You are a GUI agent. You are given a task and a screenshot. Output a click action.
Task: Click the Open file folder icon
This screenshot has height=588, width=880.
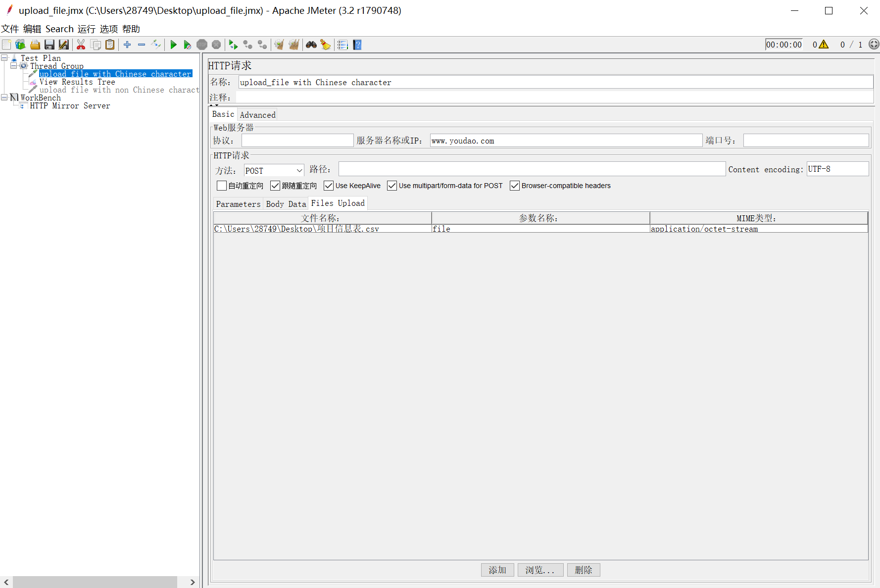coord(35,45)
